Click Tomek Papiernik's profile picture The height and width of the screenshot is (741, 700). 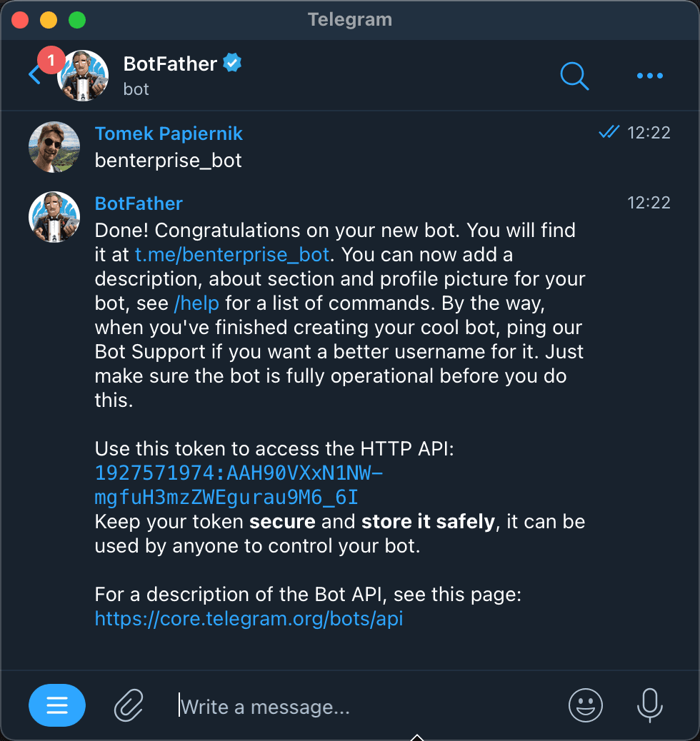[54, 147]
